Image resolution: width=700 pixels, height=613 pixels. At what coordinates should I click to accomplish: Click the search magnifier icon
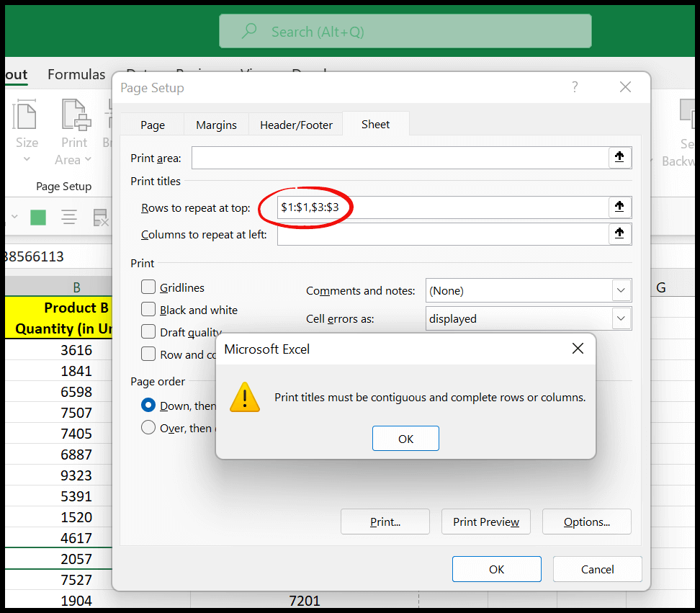pyautogui.click(x=249, y=31)
